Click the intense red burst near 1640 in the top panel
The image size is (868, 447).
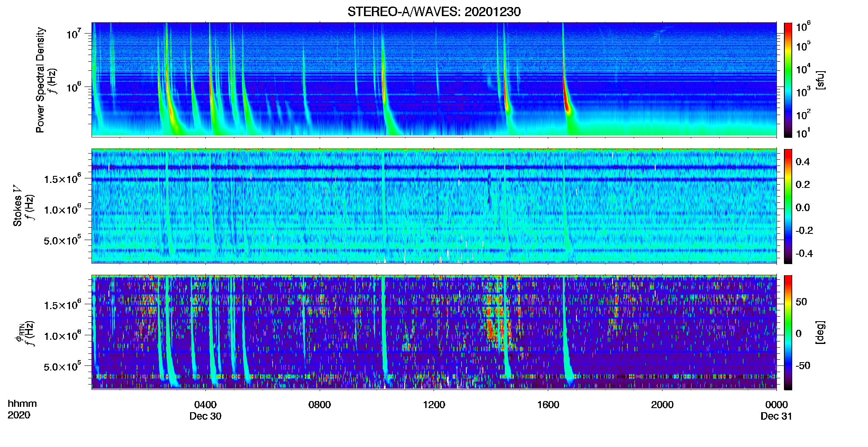pos(567,99)
